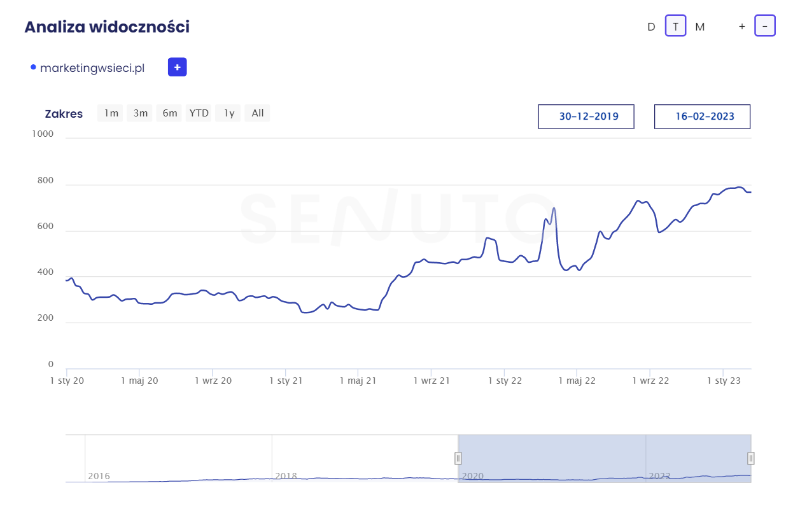Toggle marketingwsieci.pl series legend
This screenshot has width=800, height=532.
(x=92, y=68)
